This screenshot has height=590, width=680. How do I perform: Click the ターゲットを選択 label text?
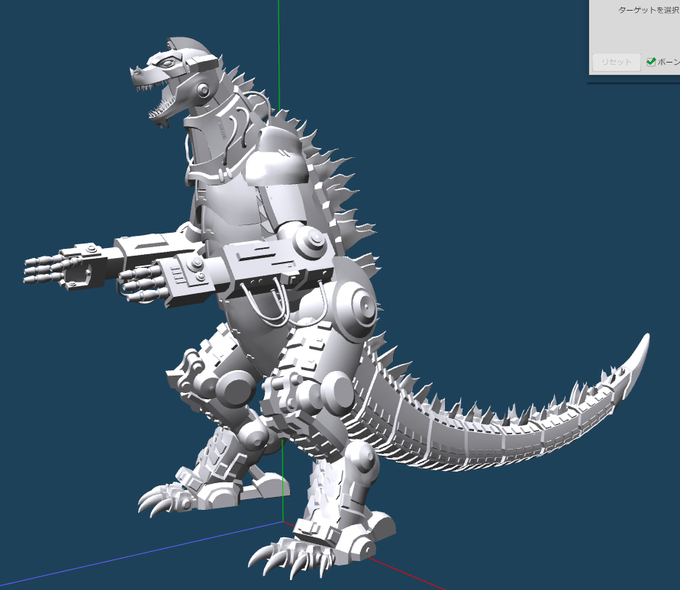pyautogui.click(x=649, y=10)
